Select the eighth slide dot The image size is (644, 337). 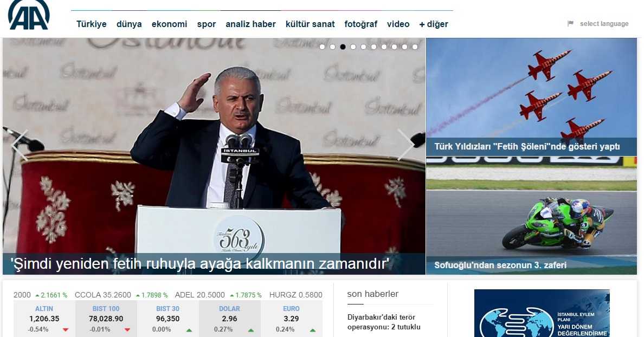394,47
